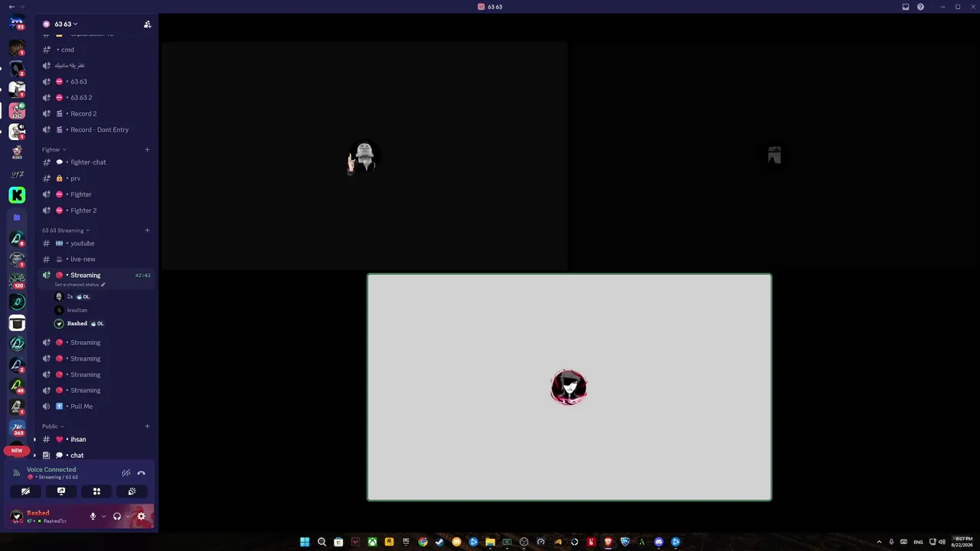The height and width of the screenshot is (551, 980).
Task: Open Steam from the taskbar
Action: 439,542
